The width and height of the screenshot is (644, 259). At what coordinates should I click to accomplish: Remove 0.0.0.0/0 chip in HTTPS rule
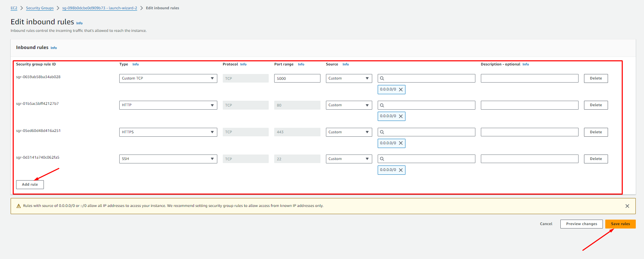coord(401,143)
